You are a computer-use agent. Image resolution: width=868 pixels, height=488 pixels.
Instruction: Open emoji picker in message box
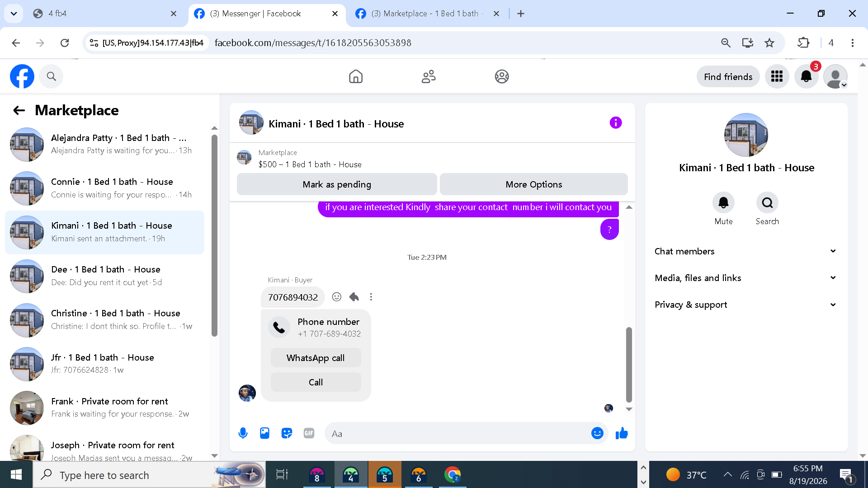(x=597, y=433)
